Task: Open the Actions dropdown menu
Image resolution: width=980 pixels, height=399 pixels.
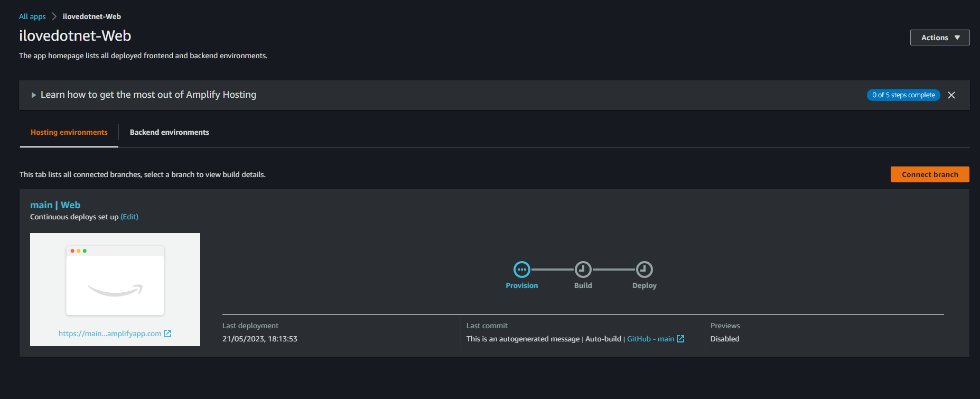Action: (x=940, y=38)
